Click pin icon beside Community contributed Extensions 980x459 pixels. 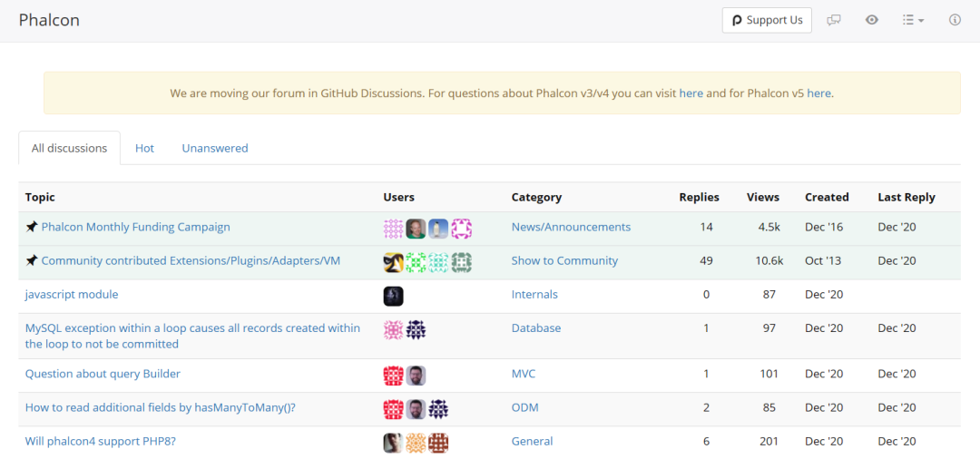click(x=31, y=261)
